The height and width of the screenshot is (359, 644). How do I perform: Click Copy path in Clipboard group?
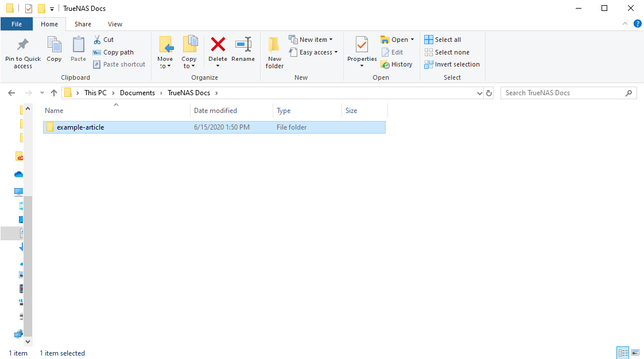[x=113, y=52]
